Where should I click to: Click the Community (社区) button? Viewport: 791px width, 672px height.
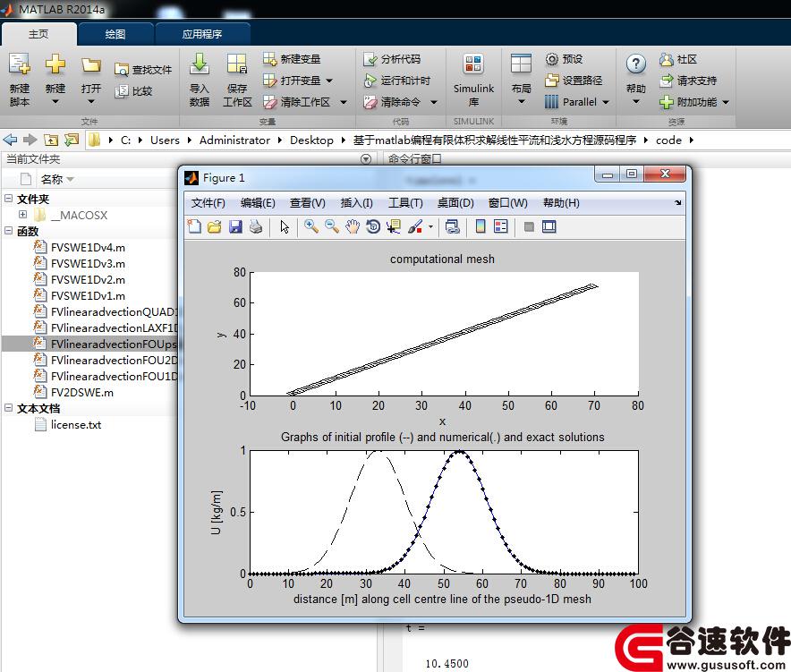coord(678,59)
